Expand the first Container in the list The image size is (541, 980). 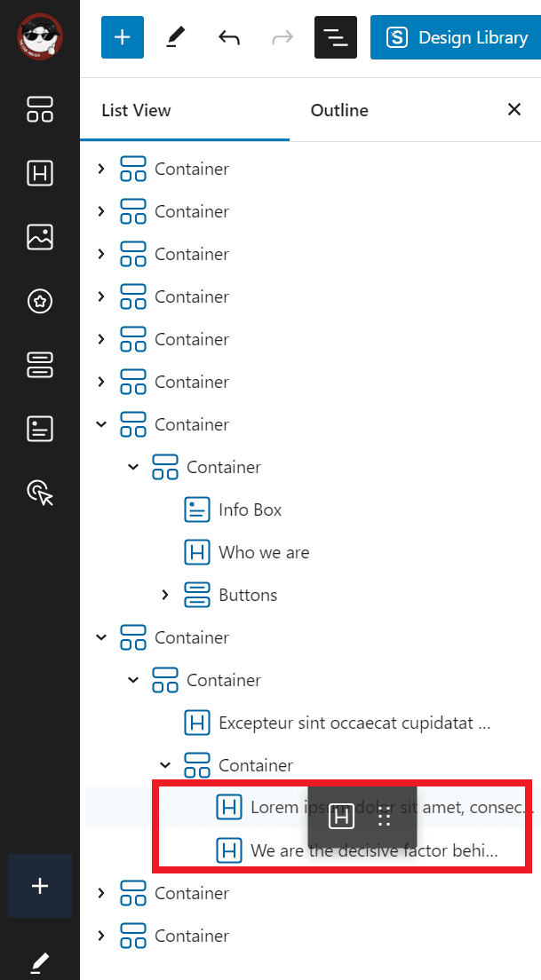click(101, 169)
